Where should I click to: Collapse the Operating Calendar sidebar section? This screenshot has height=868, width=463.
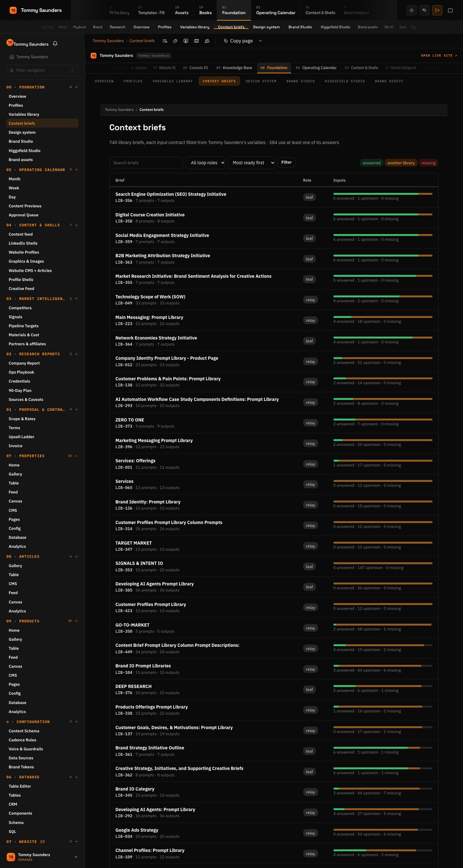(76, 170)
